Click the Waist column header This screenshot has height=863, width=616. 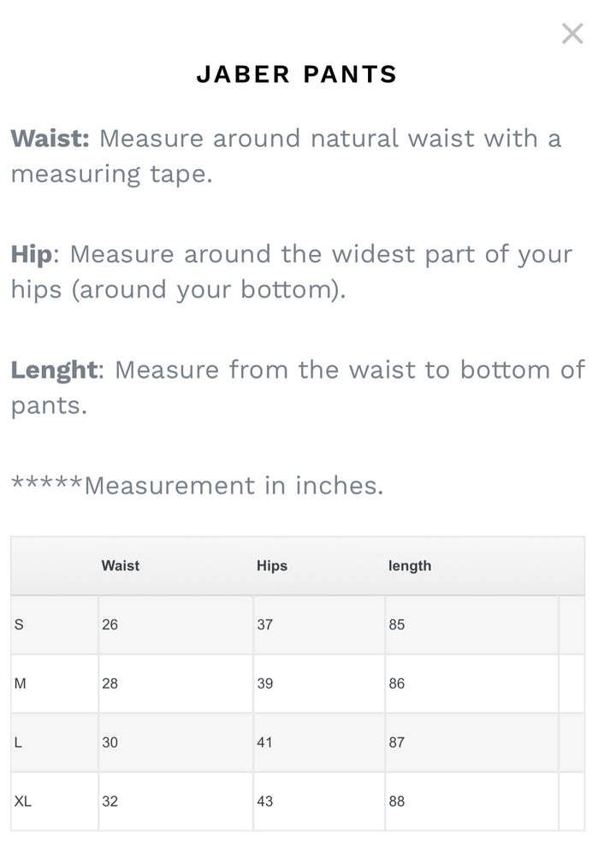pyautogui.click(x=120, y=565)
